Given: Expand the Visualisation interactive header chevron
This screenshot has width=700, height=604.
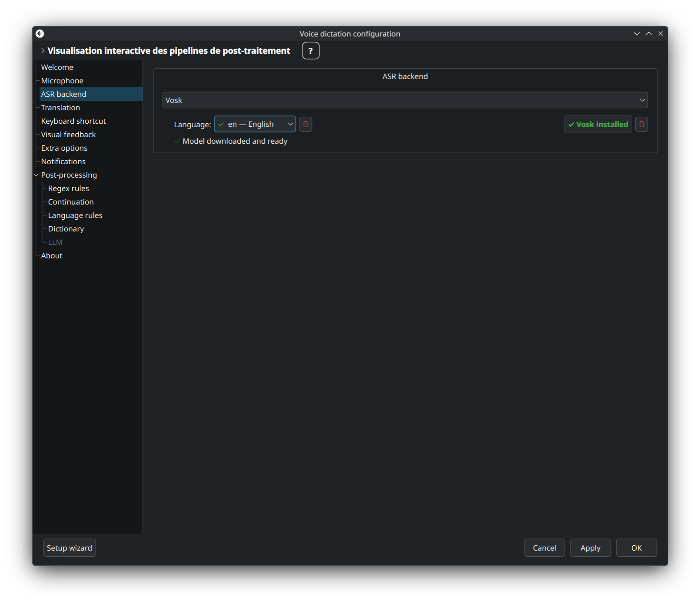Looking at the screenshot, I should tap(43, 51).
